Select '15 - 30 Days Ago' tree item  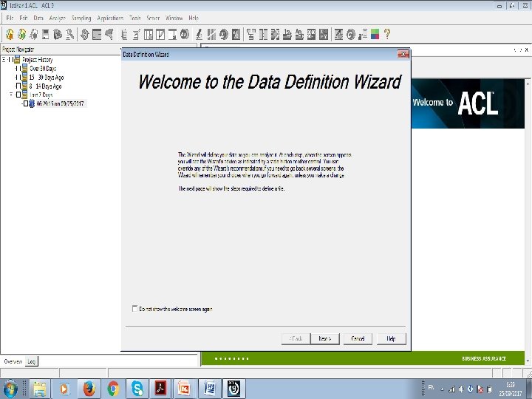click(x=47, y=78)
